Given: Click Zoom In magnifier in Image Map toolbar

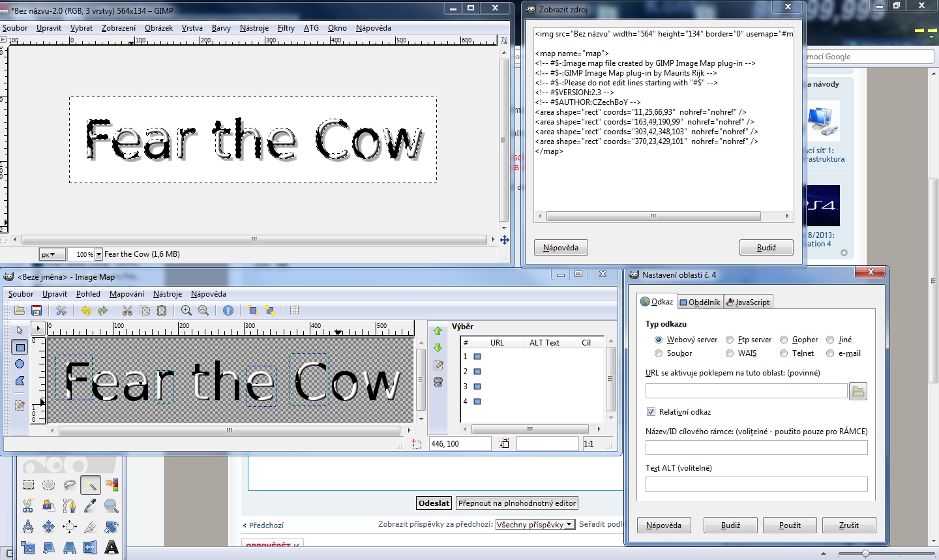Looking at the screenshot, I should click(186, 310).
